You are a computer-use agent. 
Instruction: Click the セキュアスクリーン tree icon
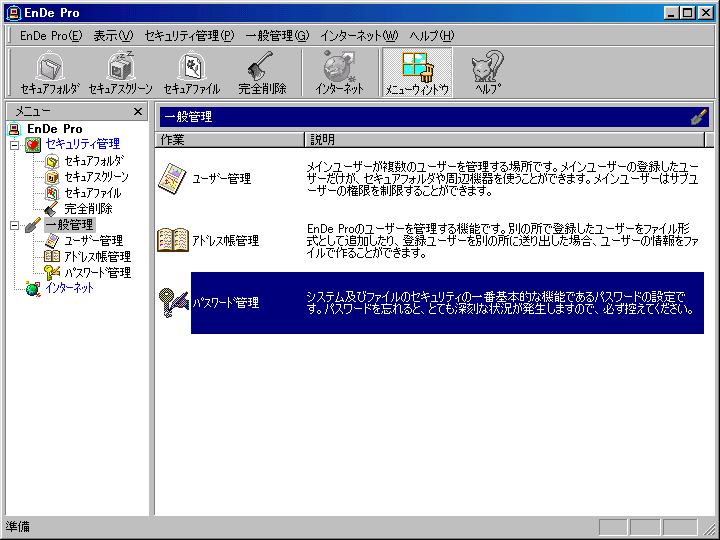click(x=52, y=177)
